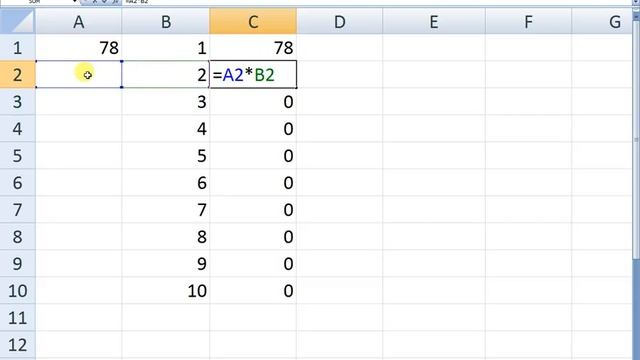Click cell B3 containing 3
This screenshot has width=640, height=360.
tap(166, 102)
